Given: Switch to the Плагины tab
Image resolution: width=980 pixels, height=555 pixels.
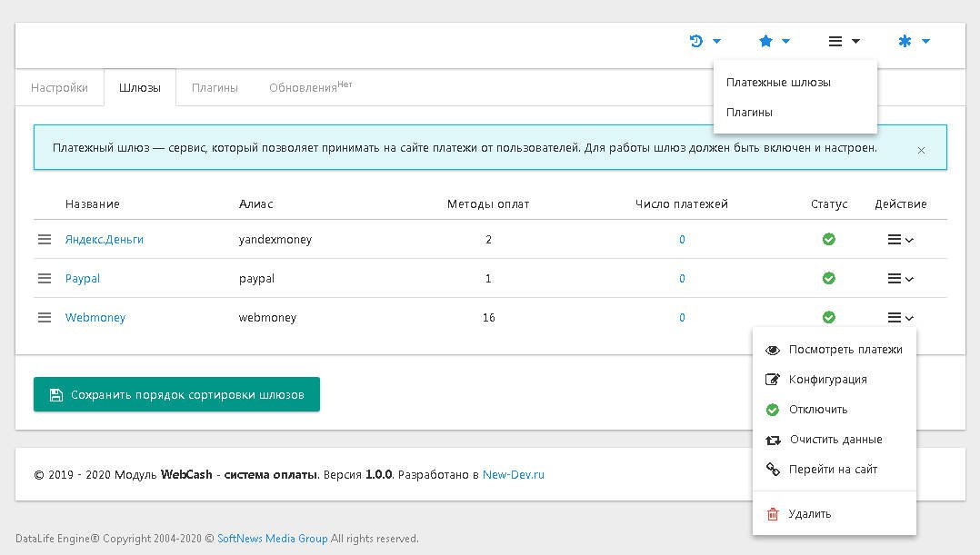Looking at the screenshot, I should 215,87.
